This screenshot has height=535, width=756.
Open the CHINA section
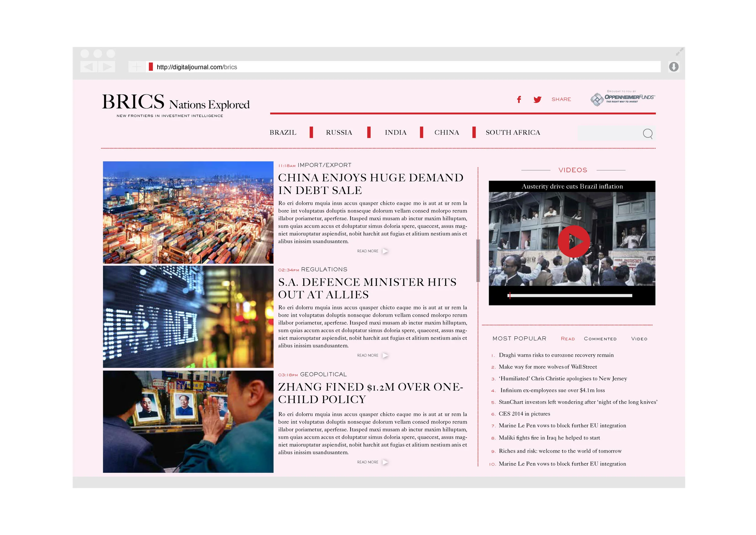tap(446, 133)
